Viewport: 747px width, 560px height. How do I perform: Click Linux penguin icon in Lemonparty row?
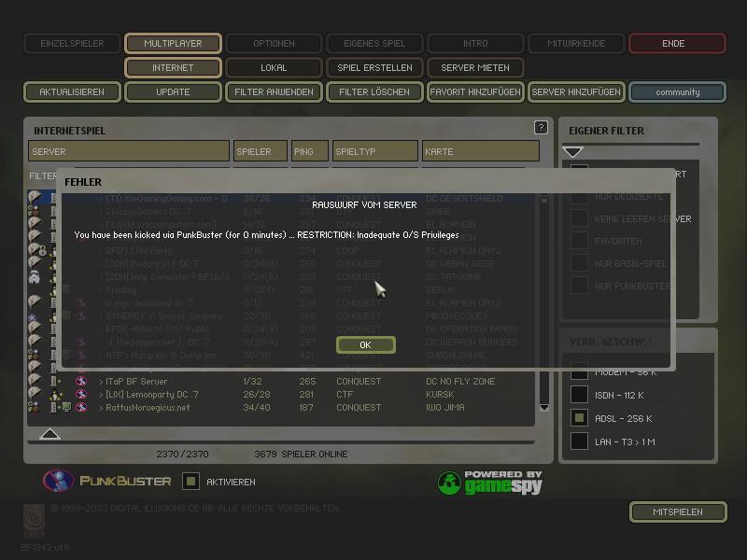pos(56,395)
